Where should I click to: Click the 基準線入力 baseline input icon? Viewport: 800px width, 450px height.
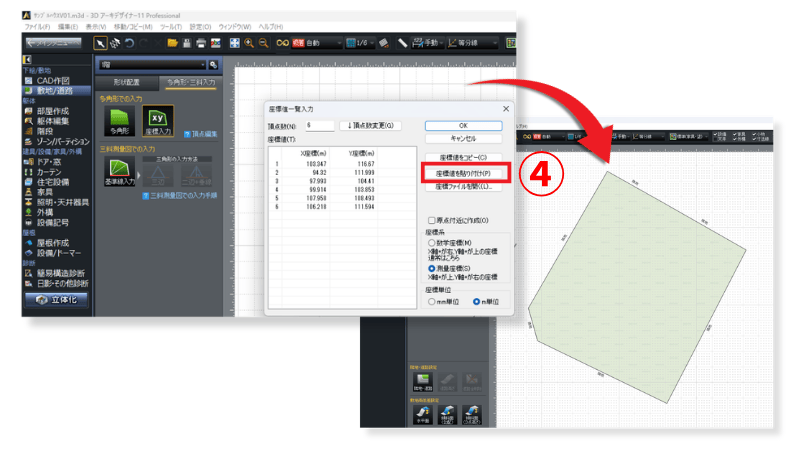click(x=119, y=170)
